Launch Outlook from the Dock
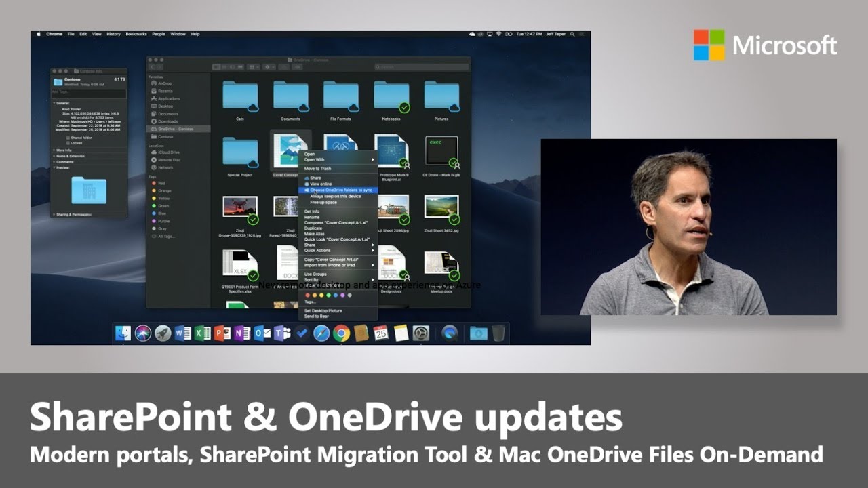Image resolution: width=868 pixels, height=488 pixels. pyautogui.click(x=261, y=333)
